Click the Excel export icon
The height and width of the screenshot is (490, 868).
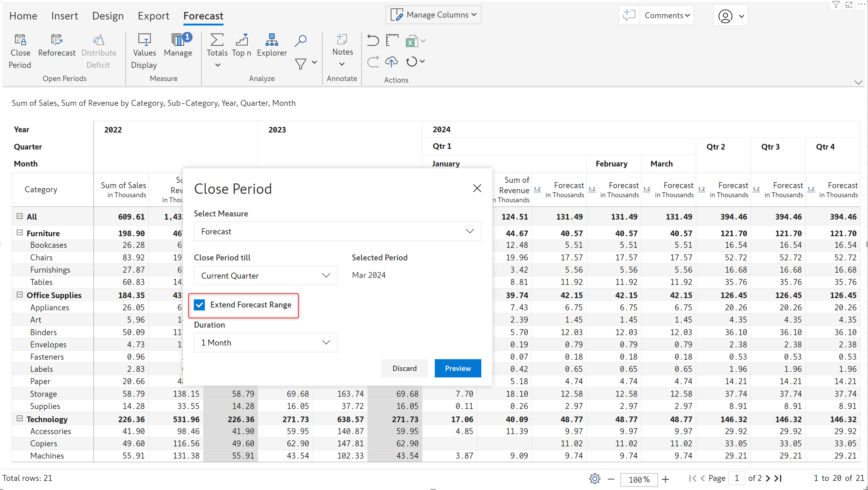(412, 41)
